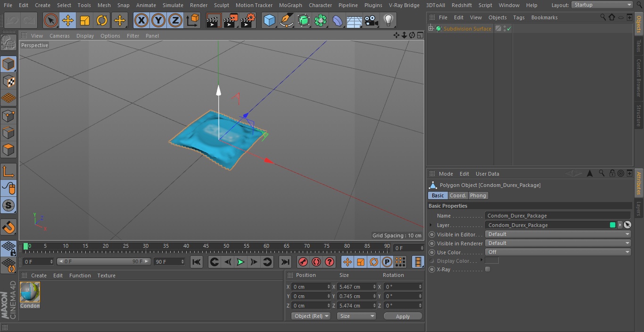644x332 pixels.
Task: Open the Use Color dropdown
Action: pyautogui.click(x=558, y=252)
